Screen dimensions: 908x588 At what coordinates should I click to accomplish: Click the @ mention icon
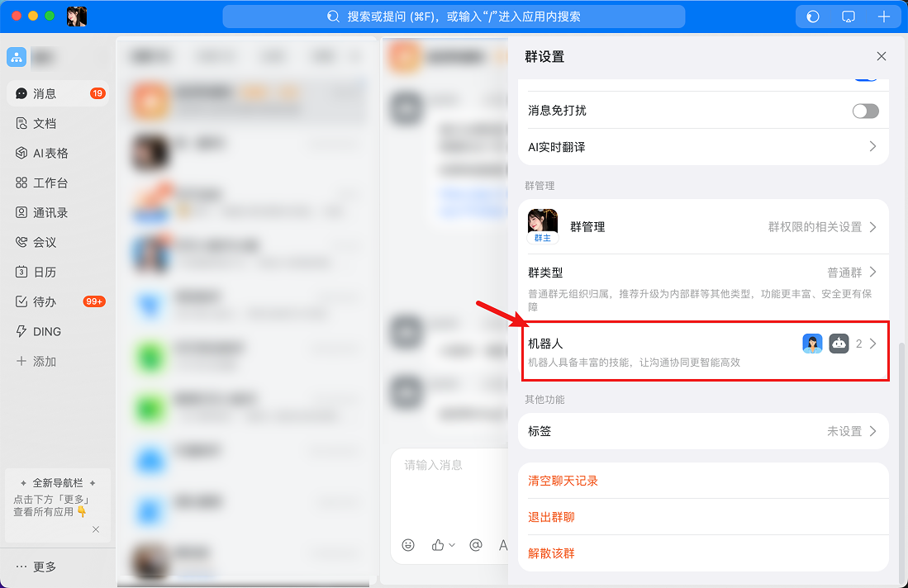click(x=475, y=544)
